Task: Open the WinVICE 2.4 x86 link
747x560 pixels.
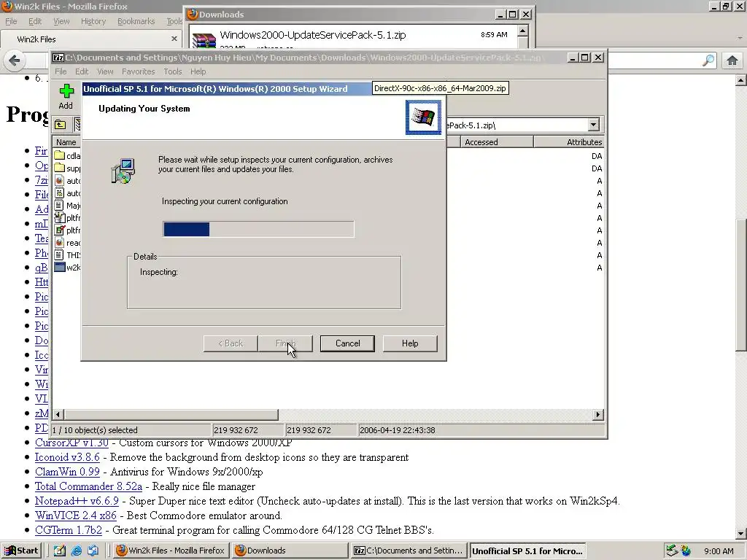Action: pos(76,516)
